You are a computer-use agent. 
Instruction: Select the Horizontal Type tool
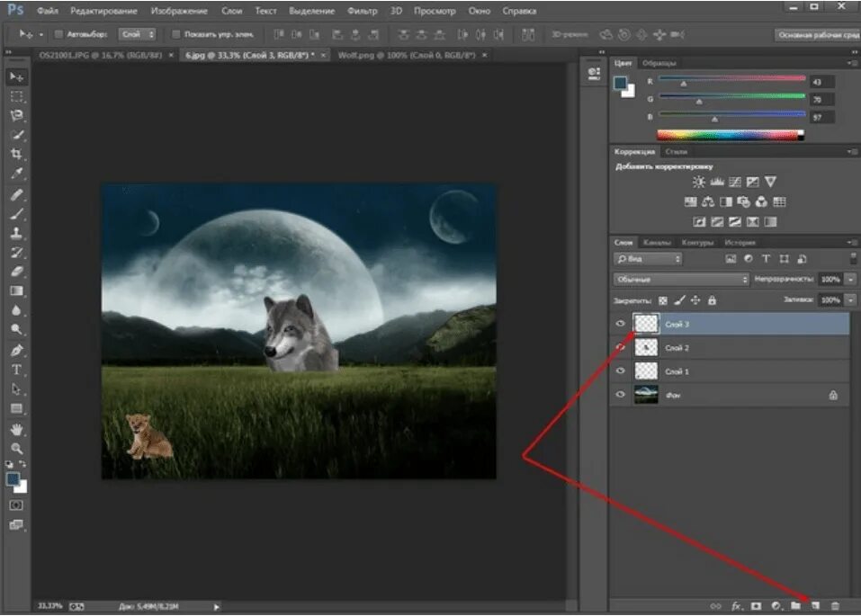click(16, 370)
